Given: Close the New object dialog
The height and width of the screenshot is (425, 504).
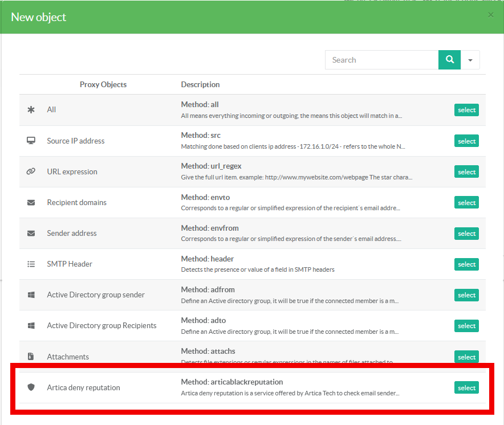Looking at the screenshot, I should tap(491, 15).
